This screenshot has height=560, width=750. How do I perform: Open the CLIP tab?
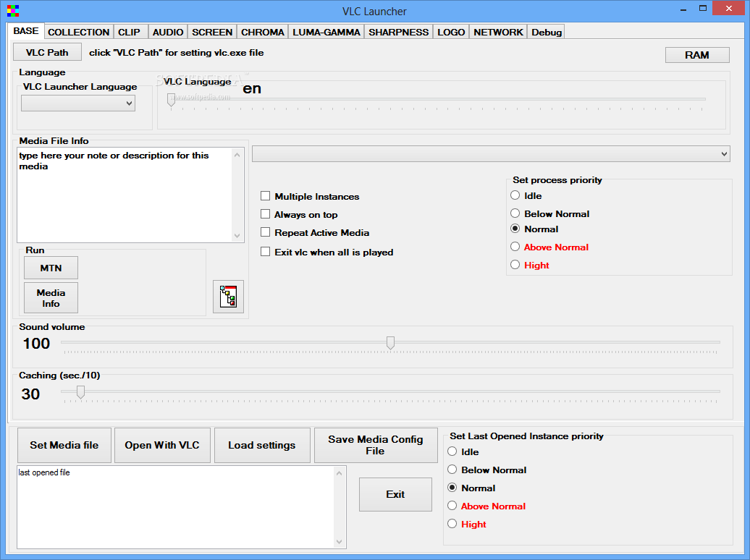point(129,32)
